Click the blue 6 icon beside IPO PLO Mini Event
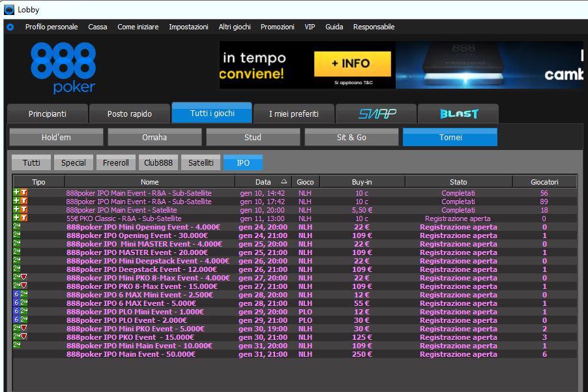The image size is (588, 392). (x=16, y=311)
